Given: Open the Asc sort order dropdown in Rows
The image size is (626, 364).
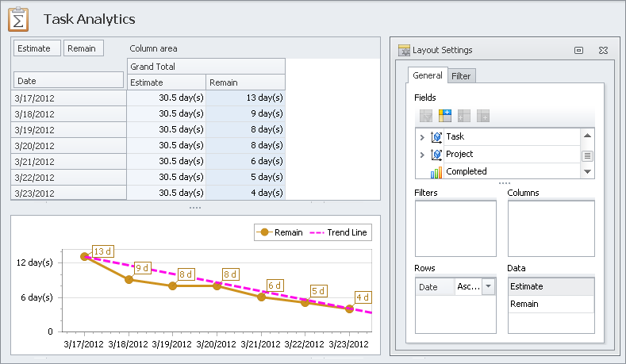Looking at the screenshot, I should pyautogui.click(x=488, y=286).
